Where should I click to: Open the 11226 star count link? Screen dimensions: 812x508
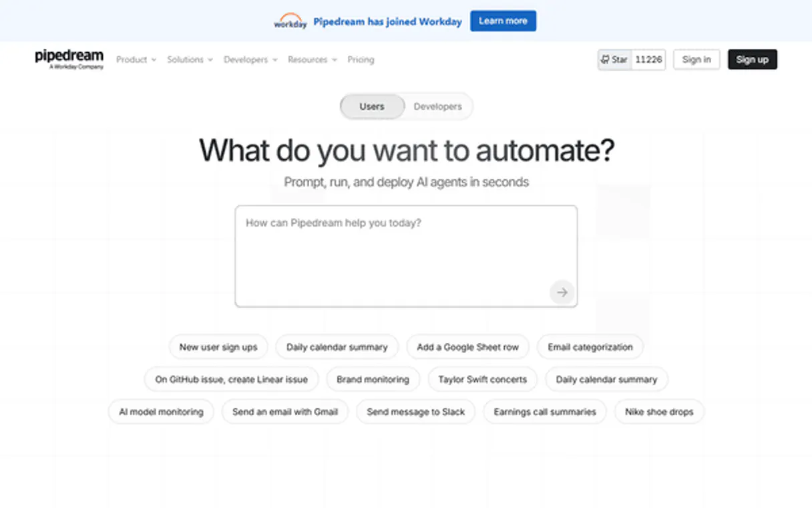648,59
